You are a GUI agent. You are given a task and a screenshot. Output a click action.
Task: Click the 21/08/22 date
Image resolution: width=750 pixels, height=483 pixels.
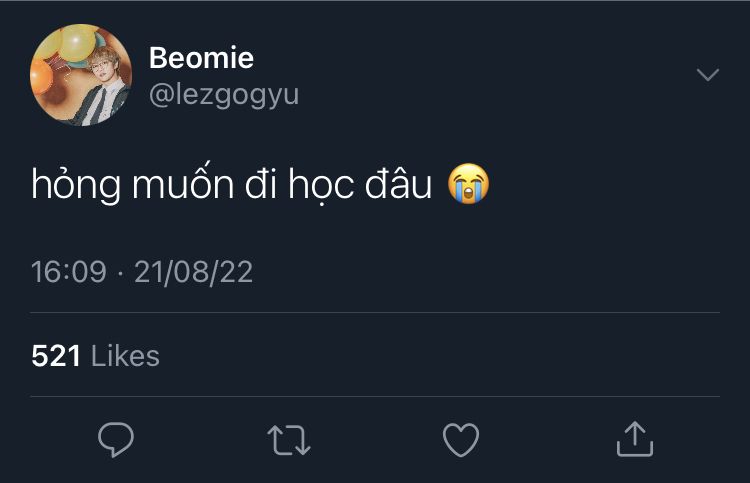point(194,272)
